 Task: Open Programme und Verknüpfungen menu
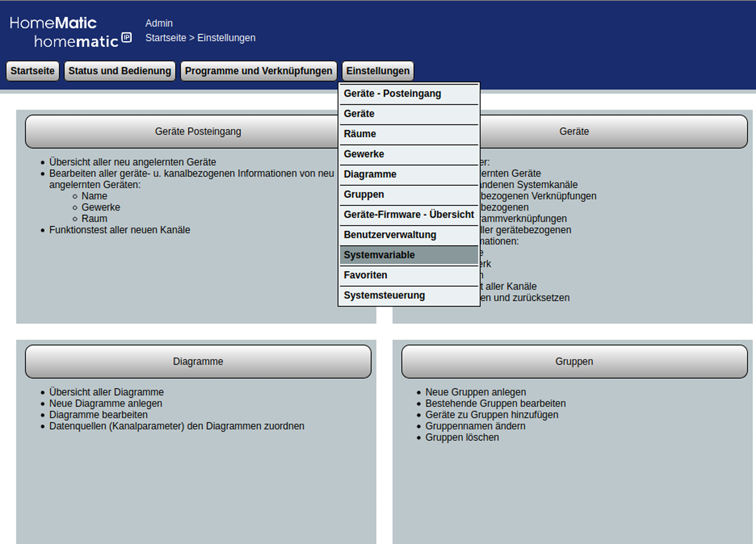259,71
